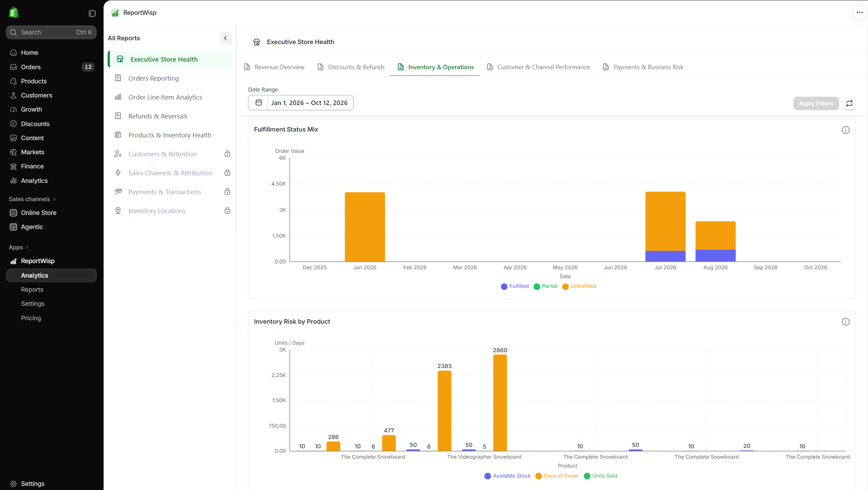Go to Online Store sales channel
Image resolution: width=868 pixels, height=490 pixels.
click(51, 213)
